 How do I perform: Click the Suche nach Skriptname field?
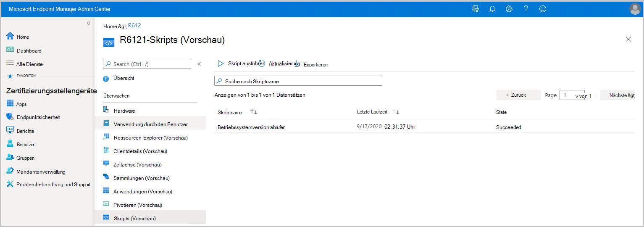tap(298, 81)
